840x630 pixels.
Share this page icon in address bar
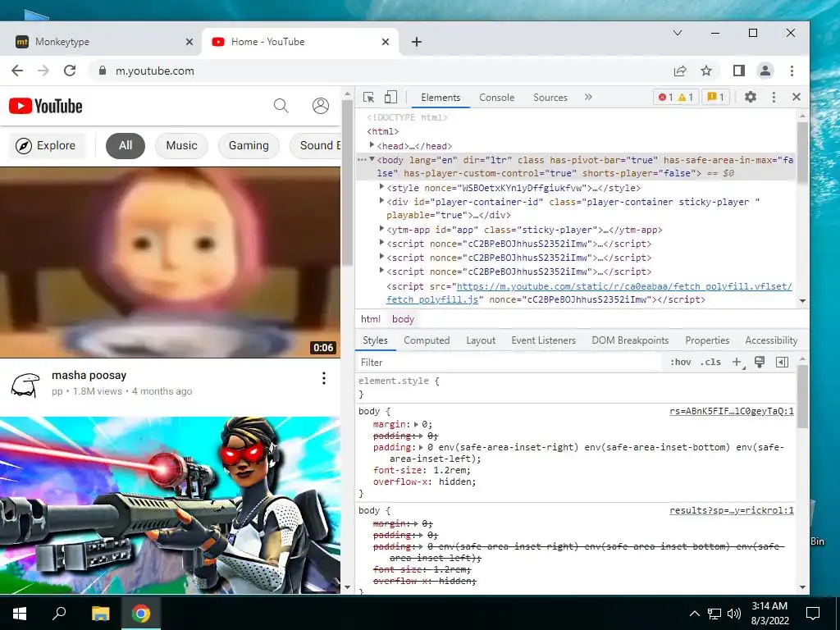(680, 71)
